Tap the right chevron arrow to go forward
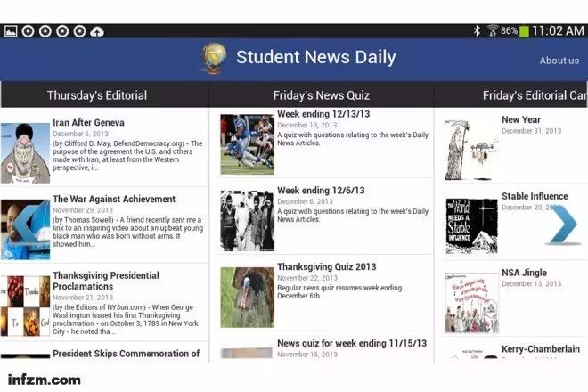This screenshot has height=392, width=588. pyautogui.click(x=564, y=225)
